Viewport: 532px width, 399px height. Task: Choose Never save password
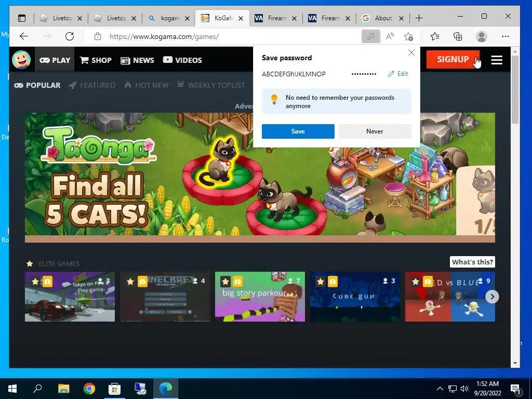click(x=375, y=131)
